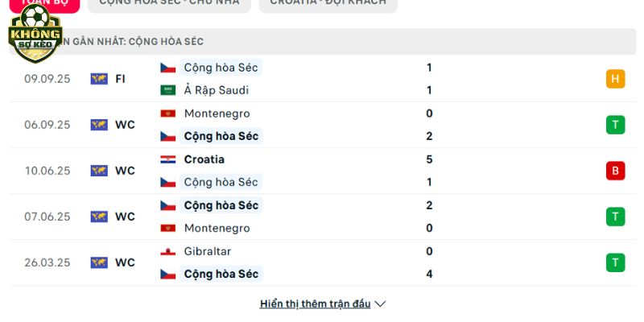Open the Croatia team name link

[x=204, y=159]
